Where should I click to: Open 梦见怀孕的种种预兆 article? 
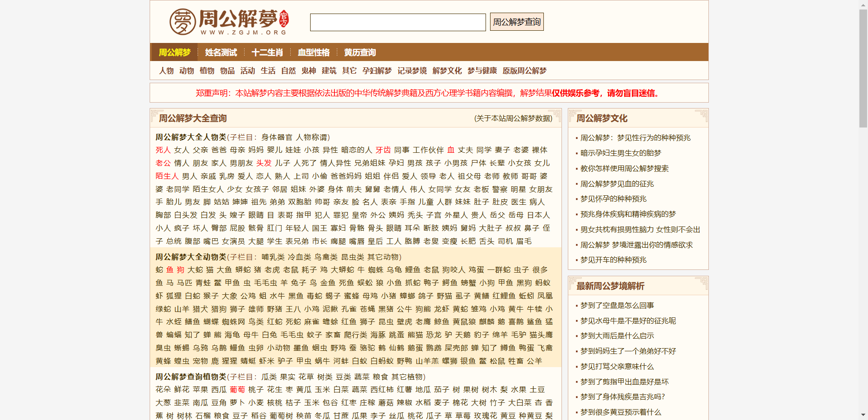point(614,198)
